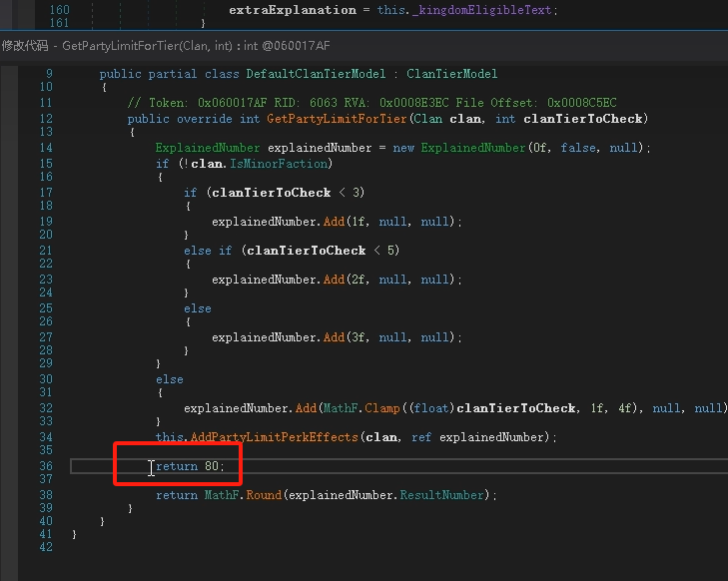Click the '修改代码 - GetPartyLimitForTier' dialog title

166,46
